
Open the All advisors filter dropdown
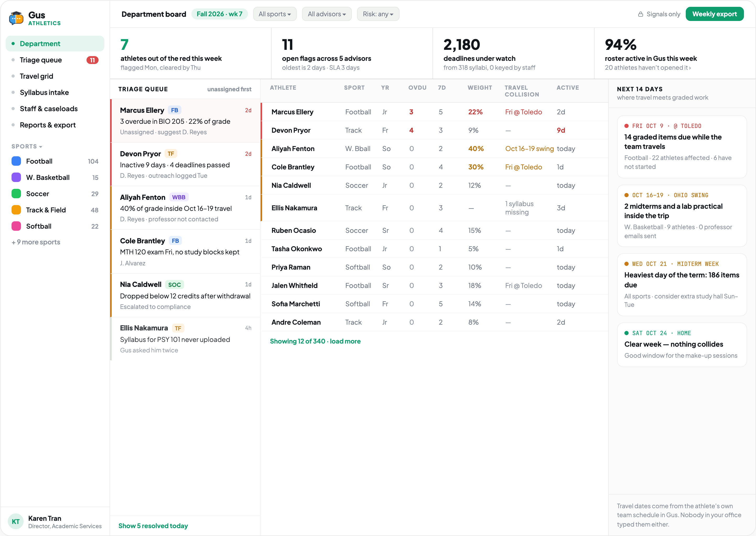point(327,14)
